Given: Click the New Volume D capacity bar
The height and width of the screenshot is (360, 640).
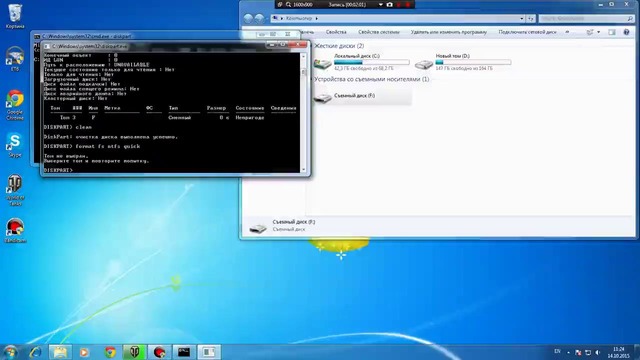Looking at the screenshot, I should click(473, 62).
